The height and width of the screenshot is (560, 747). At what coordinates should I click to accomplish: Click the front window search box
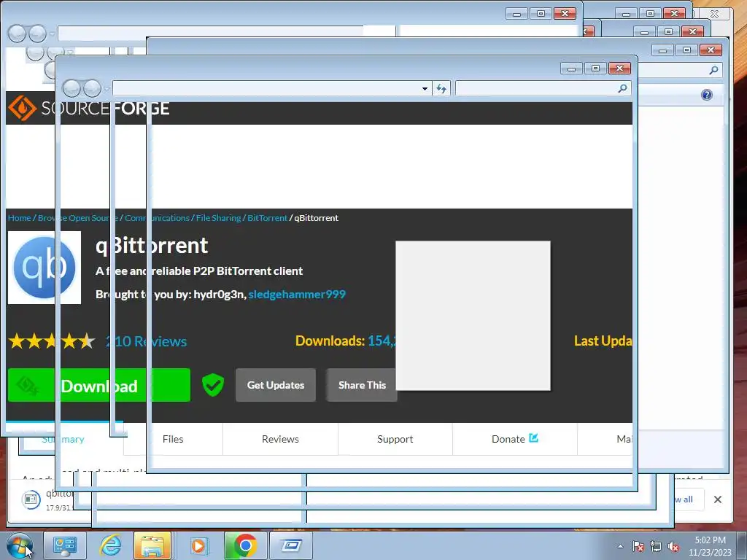[x=543, y=88]
